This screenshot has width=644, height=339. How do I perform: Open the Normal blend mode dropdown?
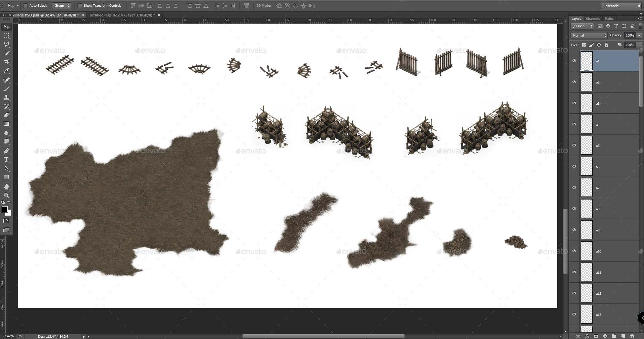coord(589,35)
